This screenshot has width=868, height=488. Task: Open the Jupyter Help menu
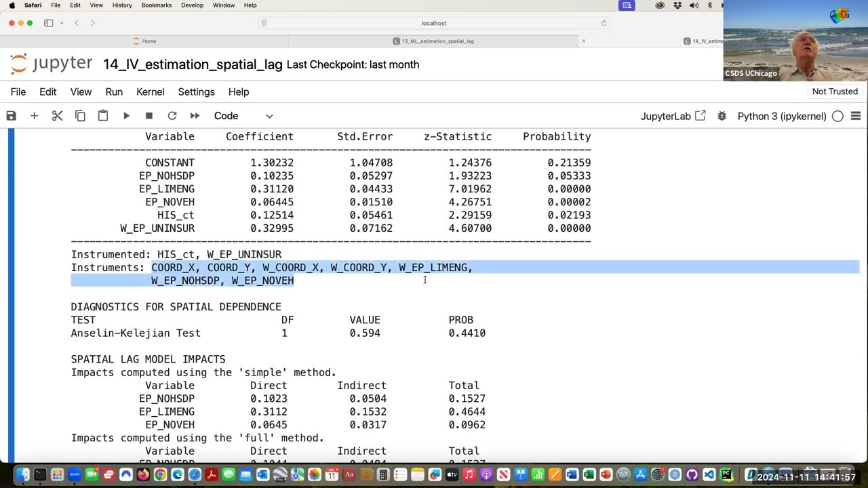(239, 91)
